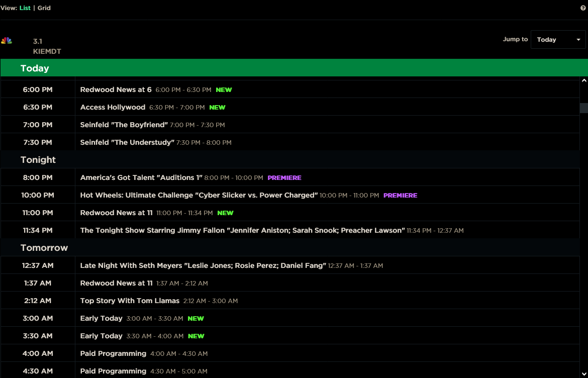Click the NBC peacock logo icon
Image resolution: width=588 pixels, height=378 pixels.
7,41
